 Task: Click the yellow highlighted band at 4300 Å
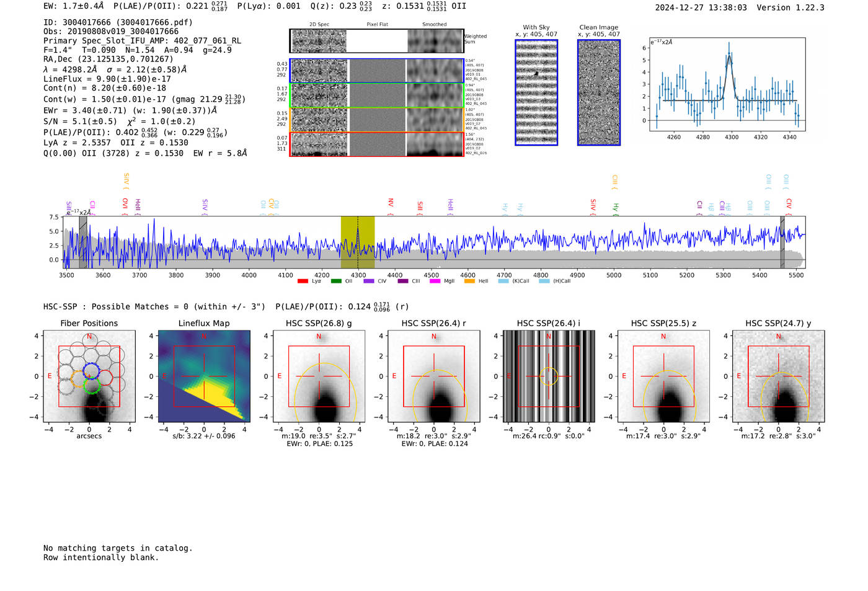pos(358,242)
